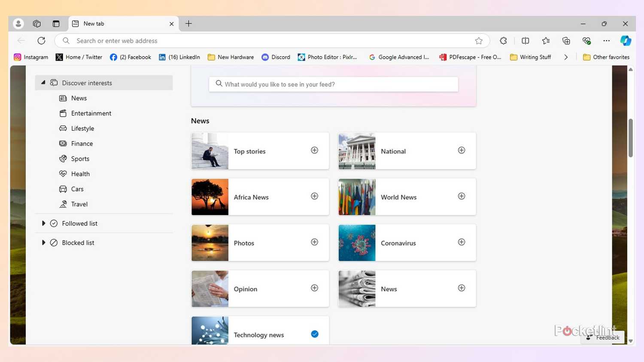
Task: Click the Entertainment interest icon
Action: pos(63,113)
